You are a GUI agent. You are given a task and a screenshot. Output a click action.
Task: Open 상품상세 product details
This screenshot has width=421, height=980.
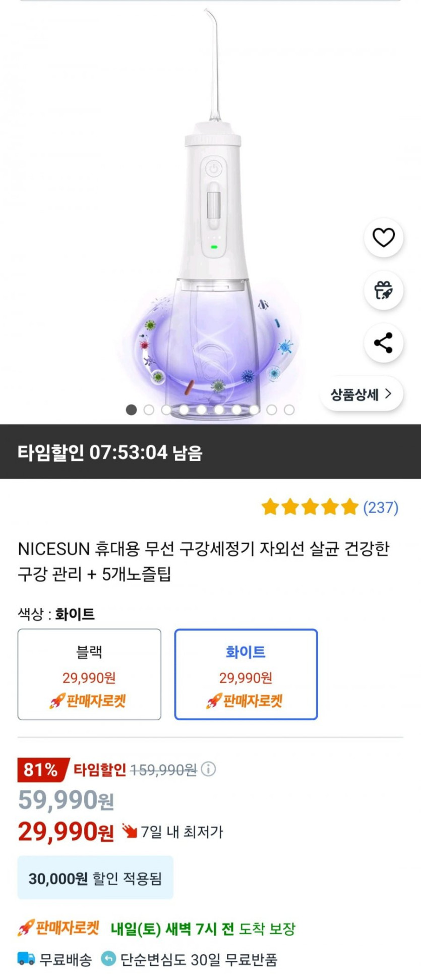(361, 394)
